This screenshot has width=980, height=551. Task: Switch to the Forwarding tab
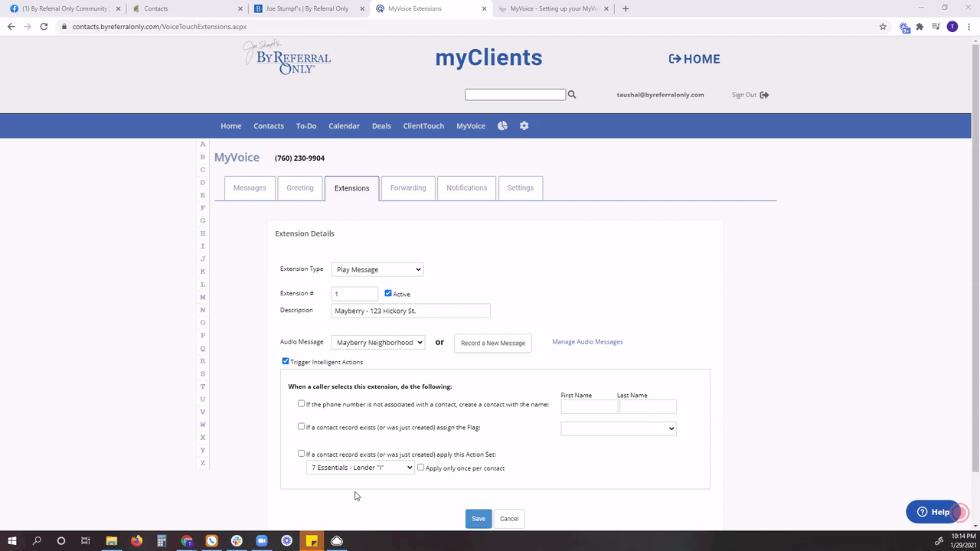click(408, 187)
